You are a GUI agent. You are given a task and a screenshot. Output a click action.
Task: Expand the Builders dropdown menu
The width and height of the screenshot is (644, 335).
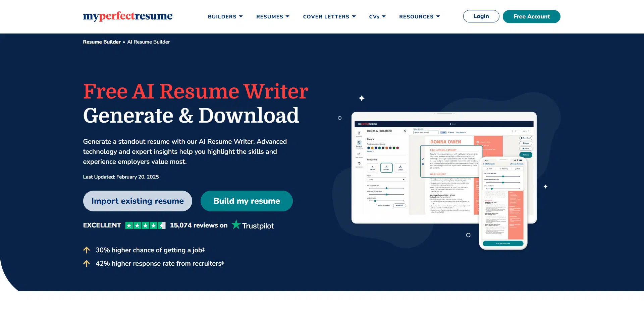coord(225,16)
